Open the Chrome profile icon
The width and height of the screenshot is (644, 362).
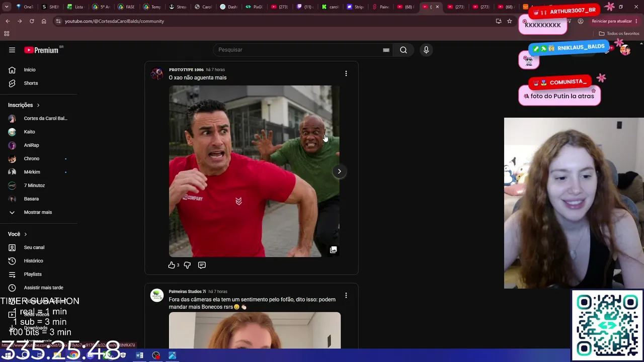(x=581, y=21)
